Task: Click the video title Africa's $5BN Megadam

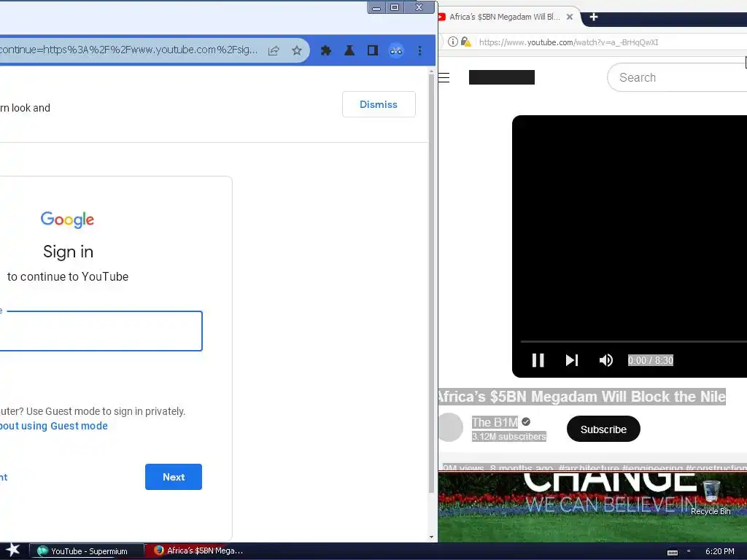Action: 581,397
